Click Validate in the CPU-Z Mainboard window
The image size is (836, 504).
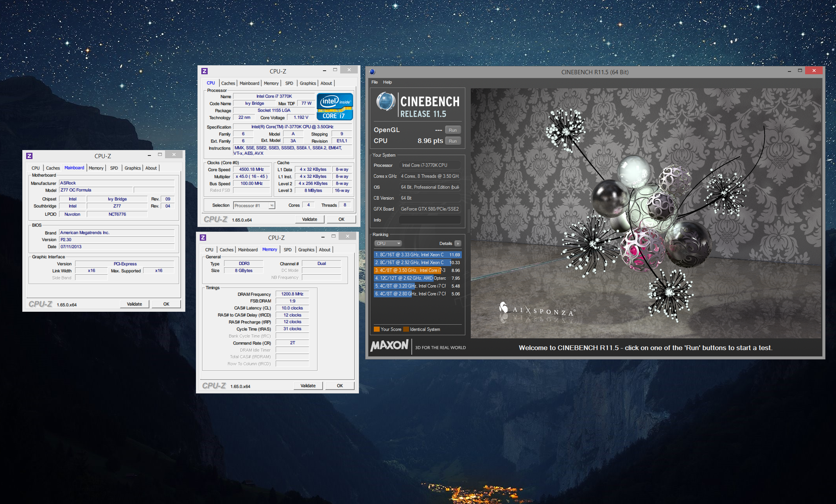pos(135,304)
